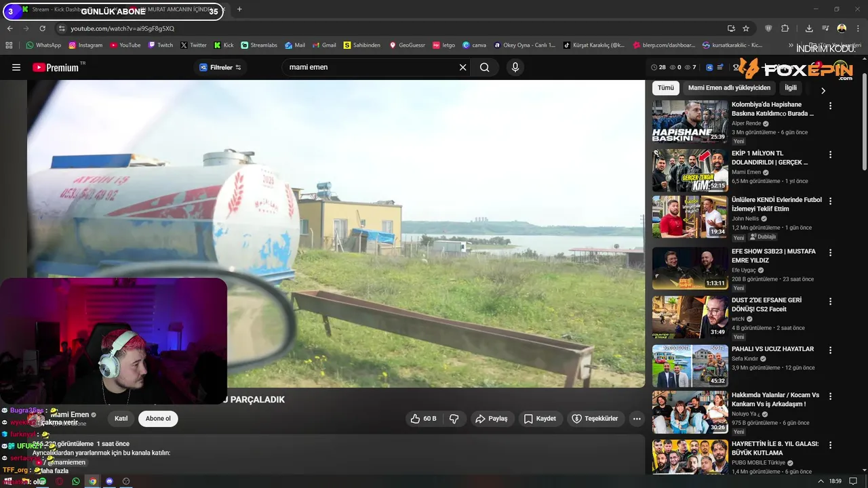Select the Tümü chip
This screenshot has height=488, width=868.
click(x=666, y=87)
